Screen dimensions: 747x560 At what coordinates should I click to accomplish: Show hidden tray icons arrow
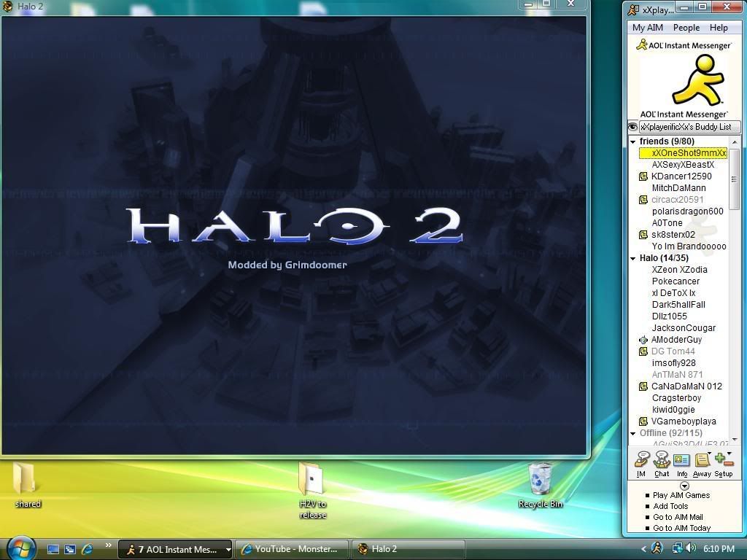(x=644, y=549)
